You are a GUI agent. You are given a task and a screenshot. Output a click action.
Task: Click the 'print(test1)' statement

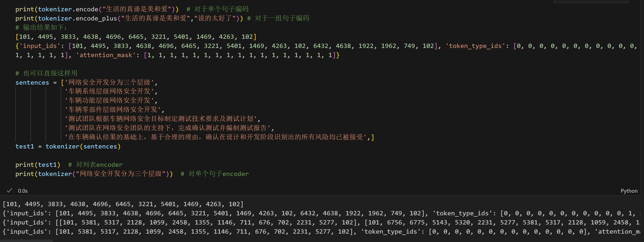pos(38,165)
